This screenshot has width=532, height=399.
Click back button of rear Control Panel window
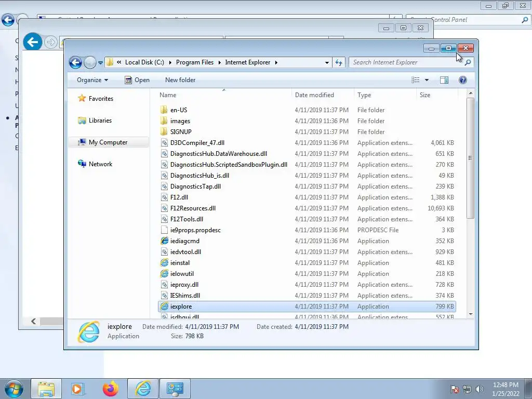pyautogui.click(x=8, y=20)
